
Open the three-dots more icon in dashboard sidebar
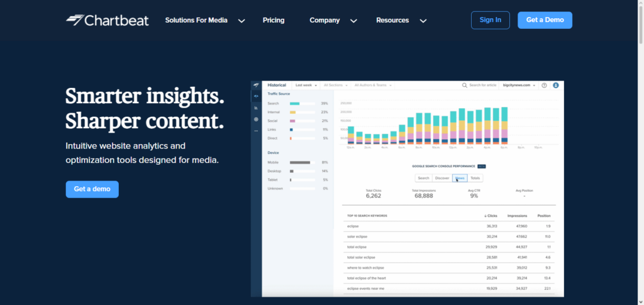[x=257, y=131]
